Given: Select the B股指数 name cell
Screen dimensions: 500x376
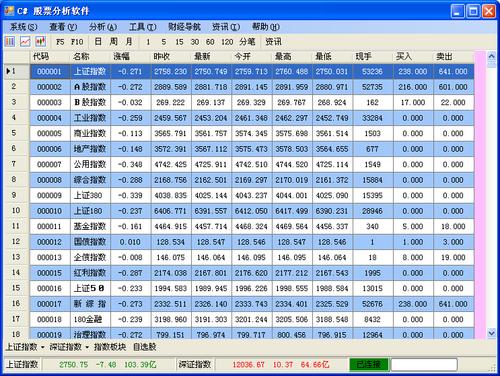Looking at the screenshot, I should point(90,102).
